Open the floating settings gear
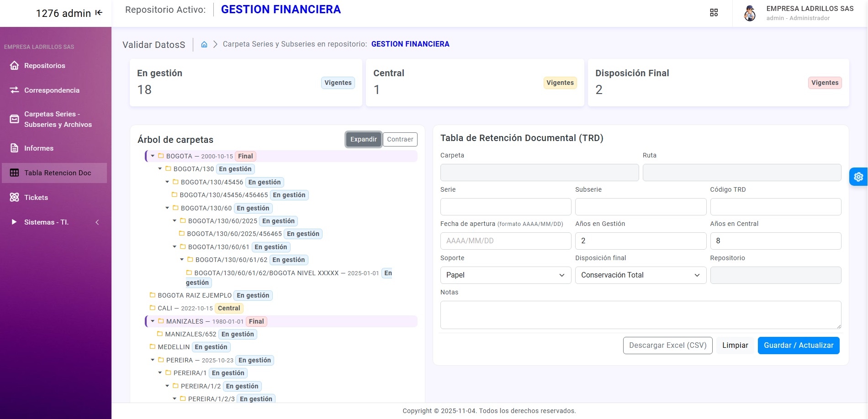 (x=858, y=177)
